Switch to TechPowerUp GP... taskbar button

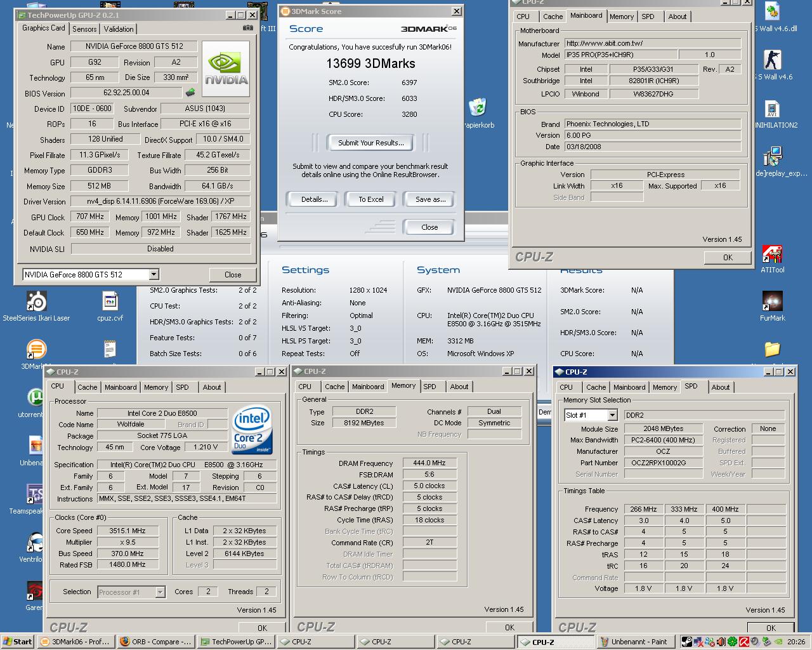(236, 642)
